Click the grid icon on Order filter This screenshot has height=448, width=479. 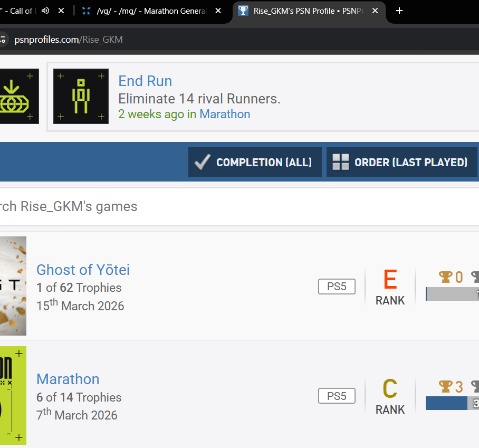coord(341,162)
